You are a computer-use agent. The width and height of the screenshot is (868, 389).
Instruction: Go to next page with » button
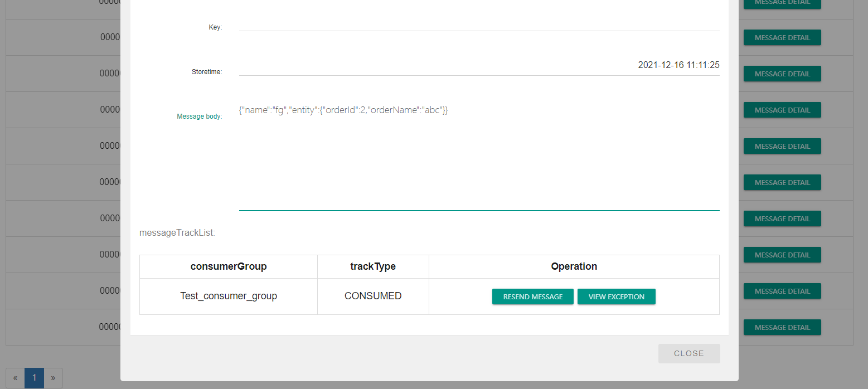coord(53,378)
